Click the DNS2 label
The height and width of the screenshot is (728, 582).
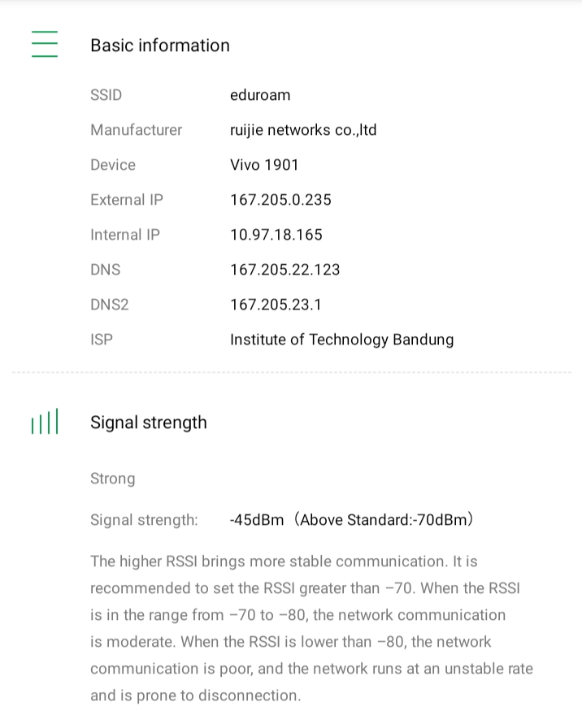coord(110,305)
